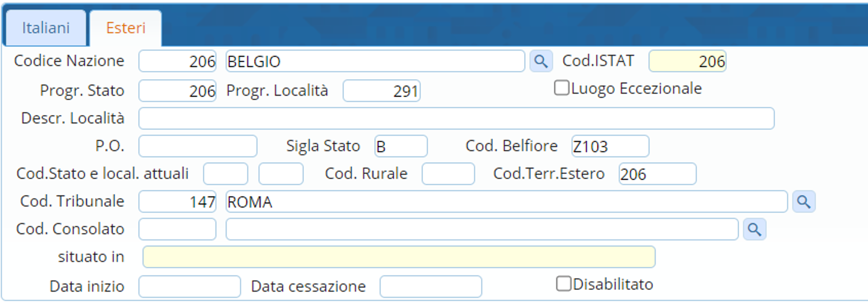Viewport: 868px width, 307px height.
Task: Enable the Luogo Eccezionale checkbox
Action: (x=561, y=88)
